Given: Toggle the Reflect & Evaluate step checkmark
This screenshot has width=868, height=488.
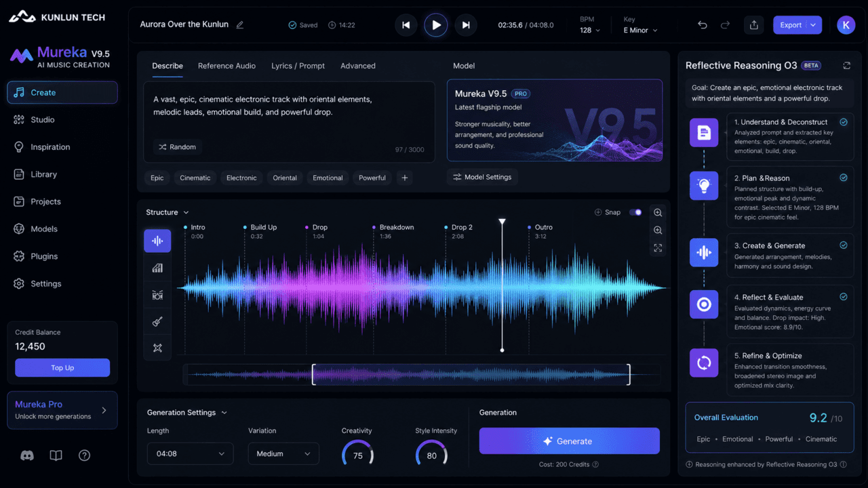Looking at the screenshot, I should [x=844, y=297].
